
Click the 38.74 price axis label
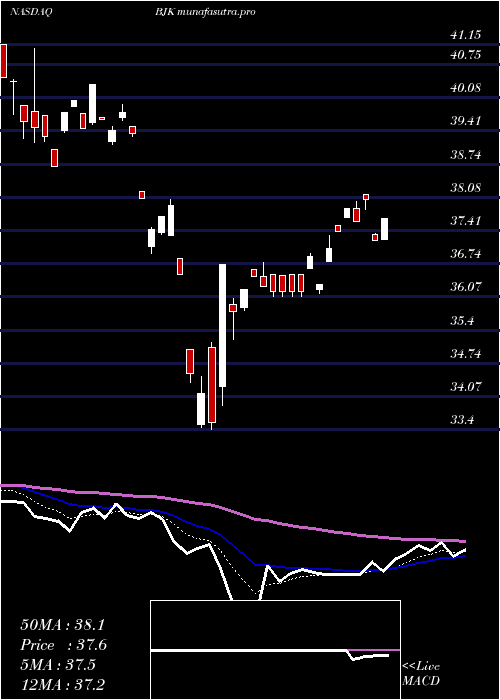click(x=466, y=155)
